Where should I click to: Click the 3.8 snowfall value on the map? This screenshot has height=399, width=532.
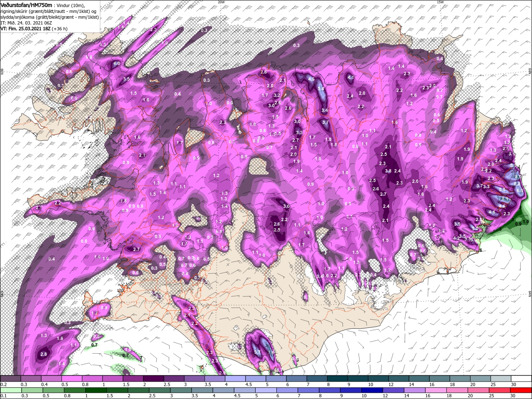click(388, 171)
